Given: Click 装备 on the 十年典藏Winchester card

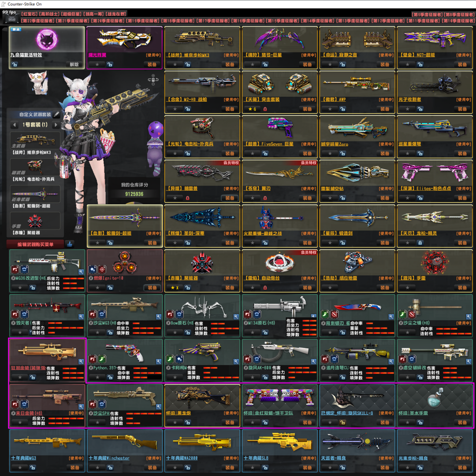Looking at the screenshot, I should 152,468.
